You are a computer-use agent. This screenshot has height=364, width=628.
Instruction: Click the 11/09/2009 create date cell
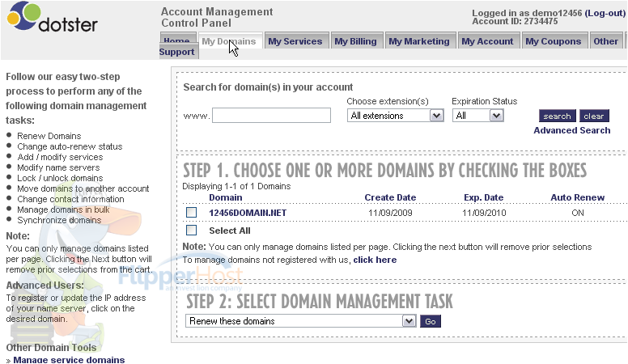(390, 213)
